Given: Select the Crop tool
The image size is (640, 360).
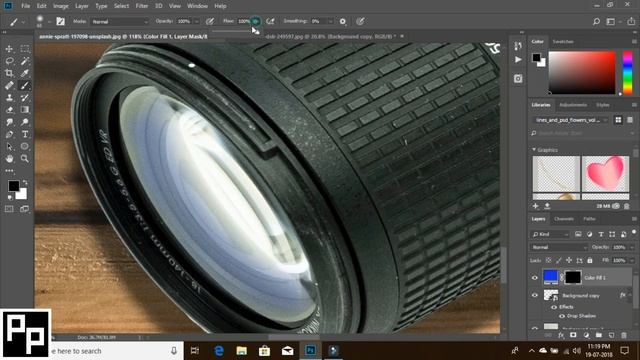Looking at the screenshot, I should click(x=9, y=73).
